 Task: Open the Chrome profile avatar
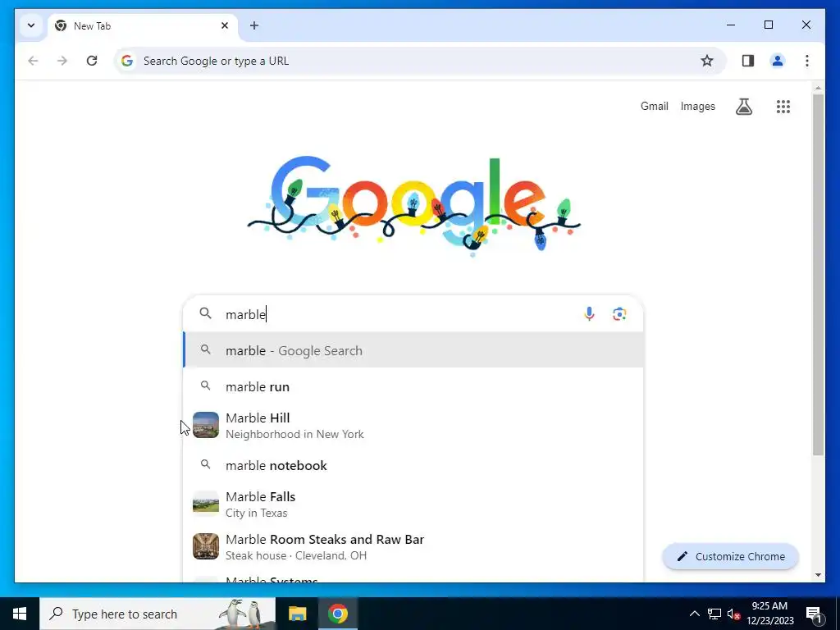tap(778, 61)
